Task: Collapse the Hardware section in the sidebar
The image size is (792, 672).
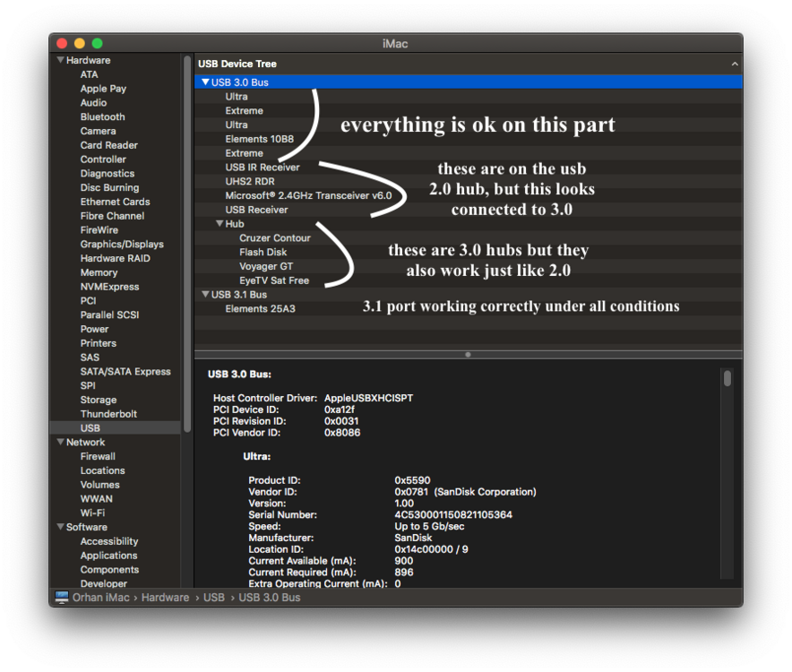Action: 59,60
